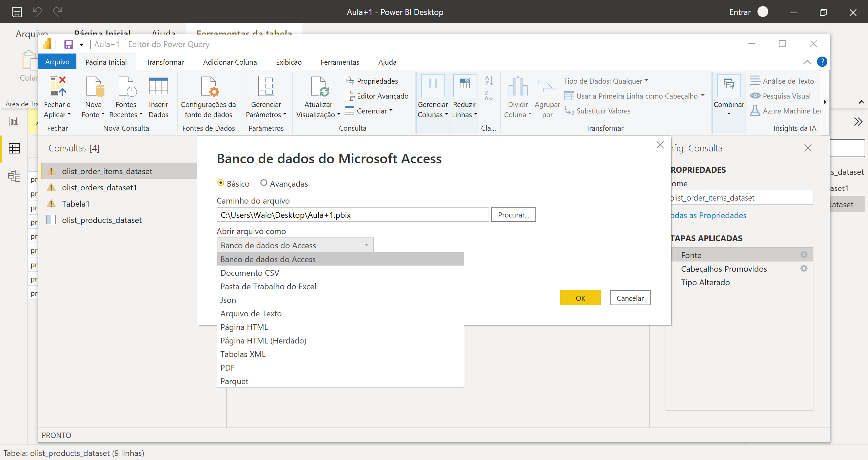Click Cancelar in Access database dialog
Viewport: 868px width, 460px height.
point(630,298)
